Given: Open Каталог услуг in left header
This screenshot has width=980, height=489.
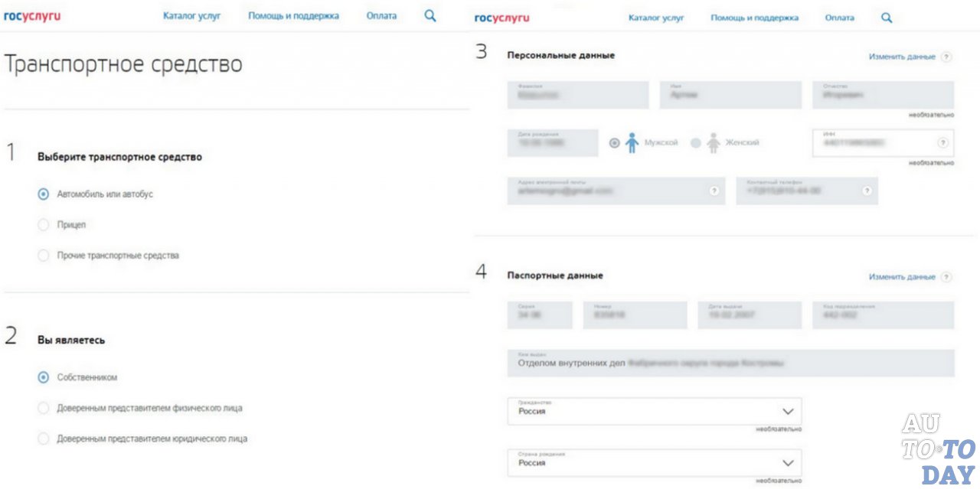Looking at the screenshot, I should (191, 16).
